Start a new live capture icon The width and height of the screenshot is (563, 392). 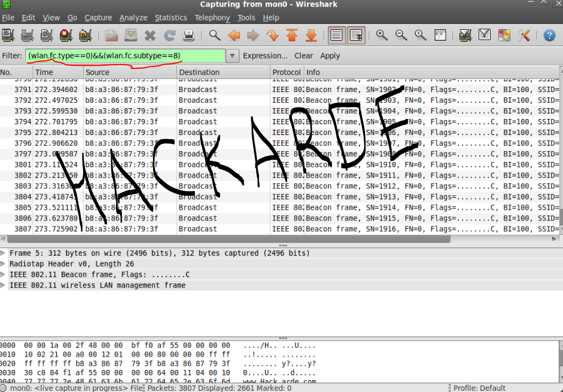pyautogui.click(x=47, y=35)
